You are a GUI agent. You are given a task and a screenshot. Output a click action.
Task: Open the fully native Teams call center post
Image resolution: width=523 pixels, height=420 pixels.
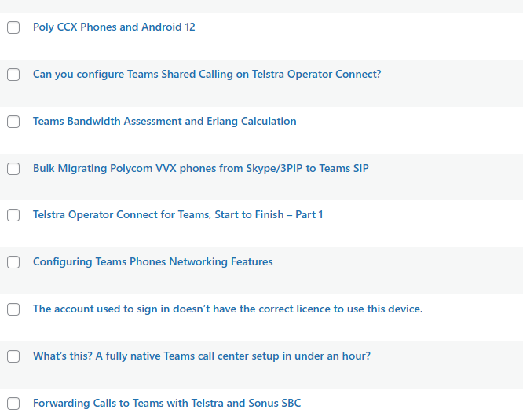click(x=201, y=356)
